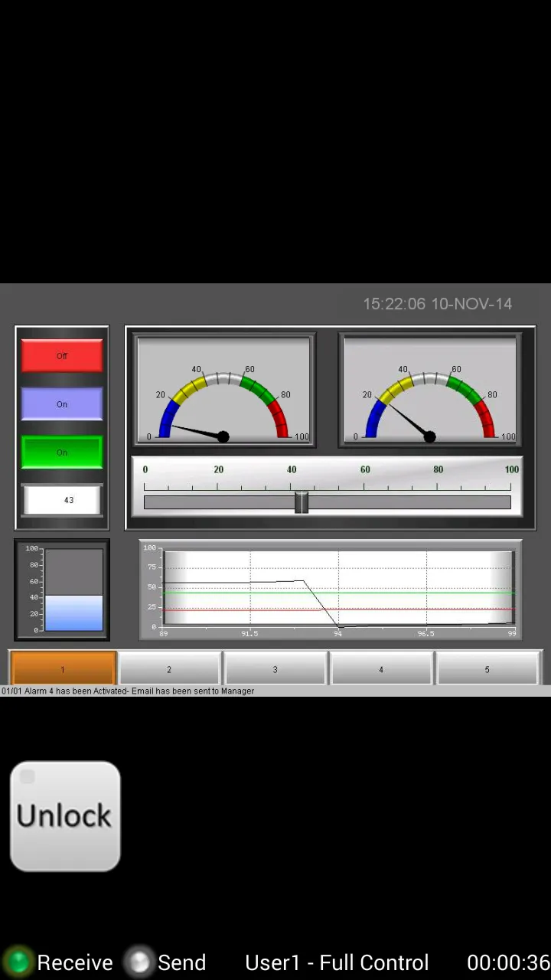Toggle the red Off button

[x=62, y=356]
